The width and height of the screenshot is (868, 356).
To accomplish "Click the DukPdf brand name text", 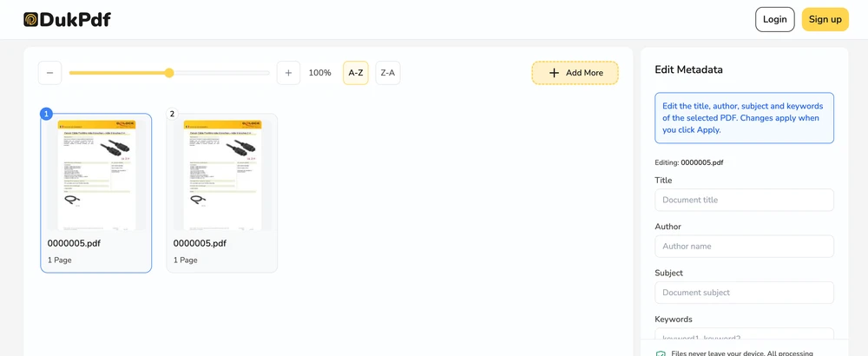I will coord(76,20).
